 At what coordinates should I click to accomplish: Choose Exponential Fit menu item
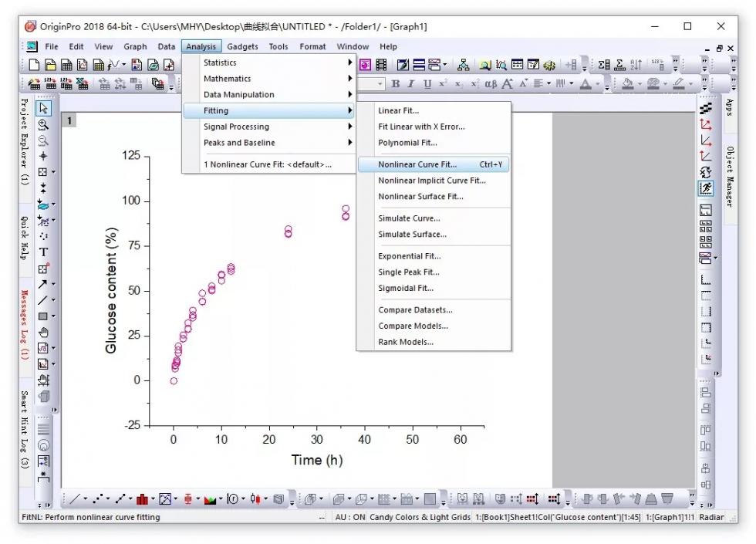click(x=434, y=256)
